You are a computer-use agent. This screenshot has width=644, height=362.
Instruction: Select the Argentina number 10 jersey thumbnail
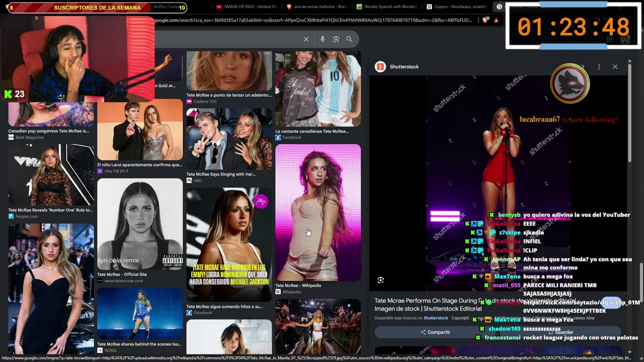point(318,88)
